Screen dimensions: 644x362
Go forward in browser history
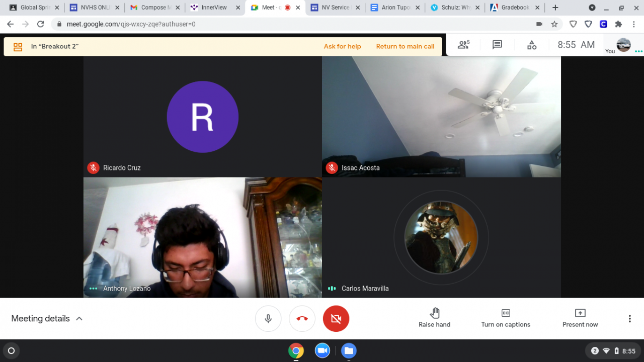click(x=26, y=24)
